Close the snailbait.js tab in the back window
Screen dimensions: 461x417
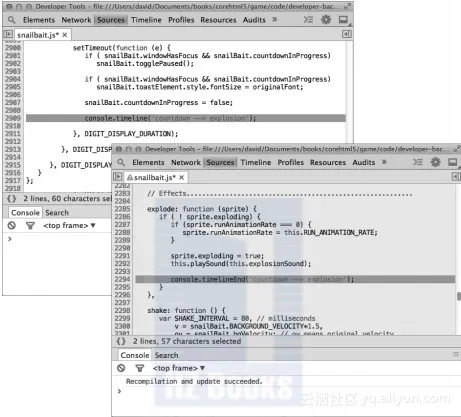coord(65,35)
